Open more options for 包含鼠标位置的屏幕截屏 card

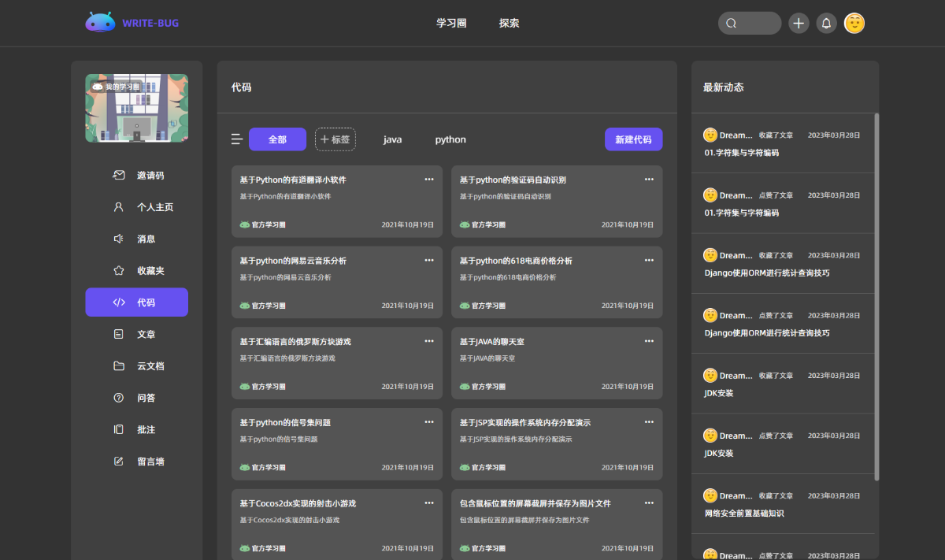pos(649,503)
